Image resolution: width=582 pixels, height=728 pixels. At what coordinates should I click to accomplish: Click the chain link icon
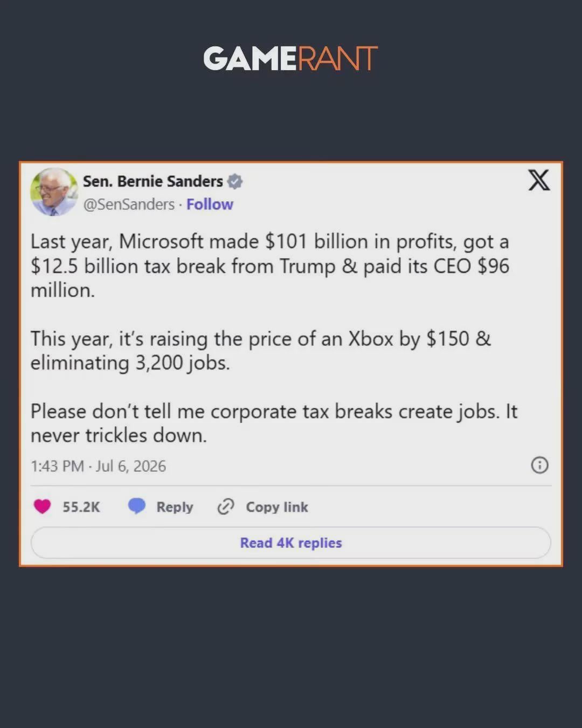225,506
